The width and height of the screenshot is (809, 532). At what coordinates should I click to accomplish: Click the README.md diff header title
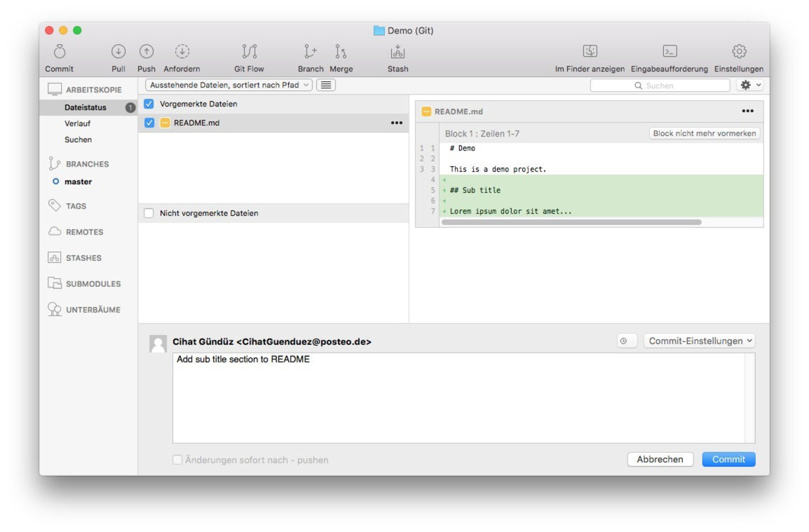coord(458,111)
